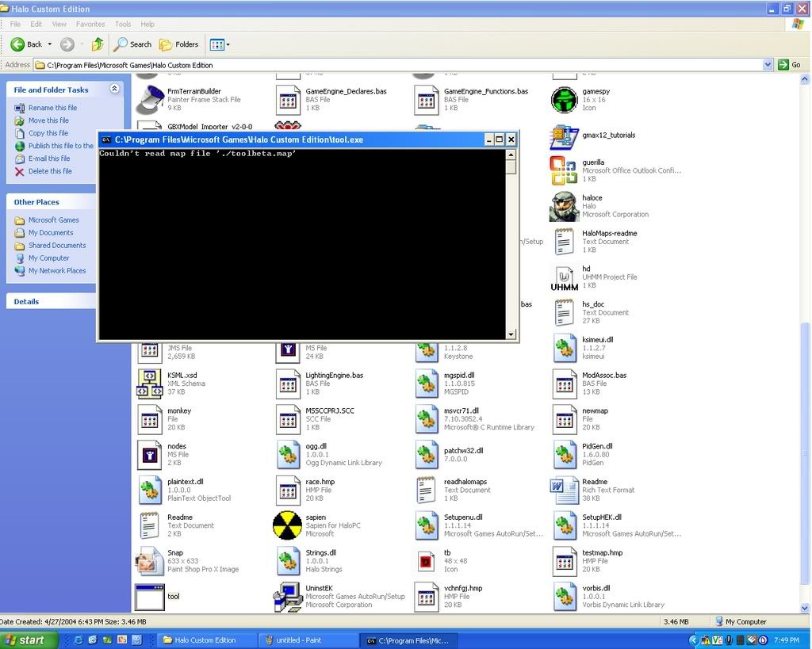Click the tool.exe console title bar
This screenshot has width=812, height=649.
point(308,139)
